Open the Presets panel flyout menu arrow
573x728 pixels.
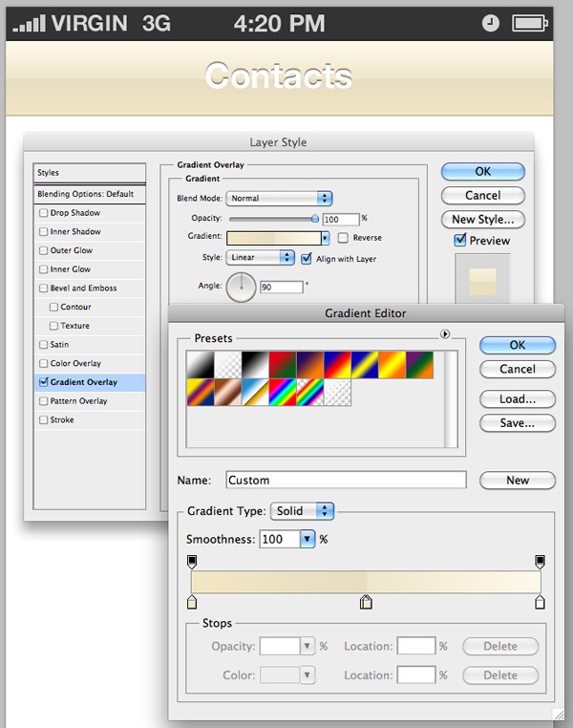[x=444, y=333]
